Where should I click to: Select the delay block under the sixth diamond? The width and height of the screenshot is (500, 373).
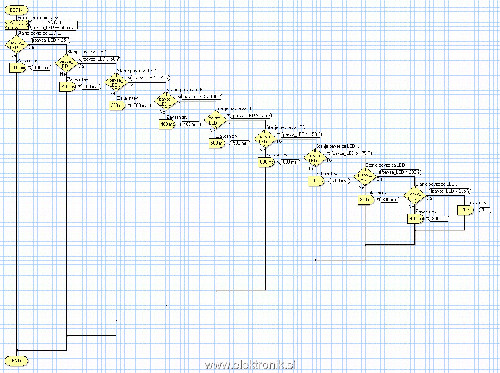(266, 162)
